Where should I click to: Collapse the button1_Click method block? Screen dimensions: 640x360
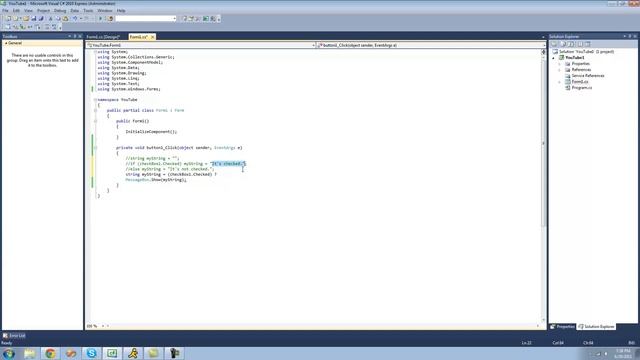(x=95, y=148)
